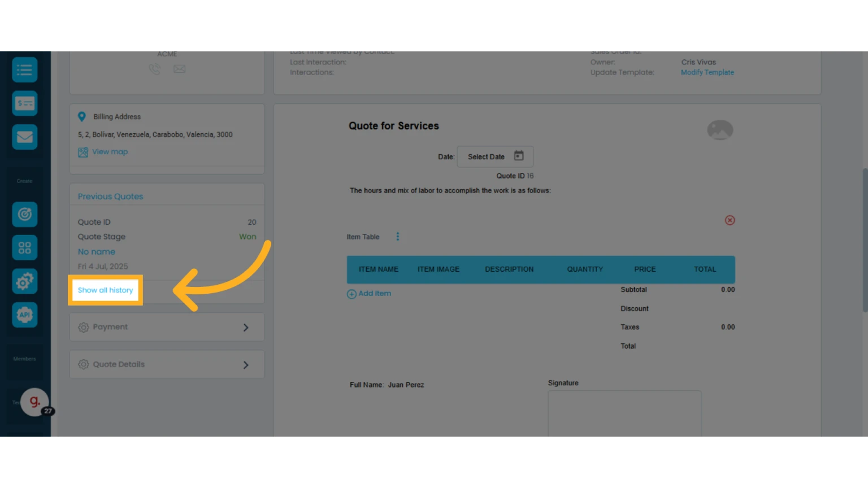
Task: Click the phone icon under ACME
Action: coord(155,69)
